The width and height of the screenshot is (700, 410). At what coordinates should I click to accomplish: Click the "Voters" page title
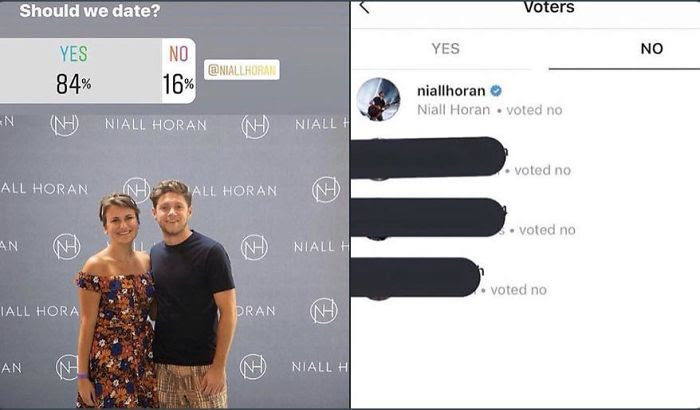549,7
